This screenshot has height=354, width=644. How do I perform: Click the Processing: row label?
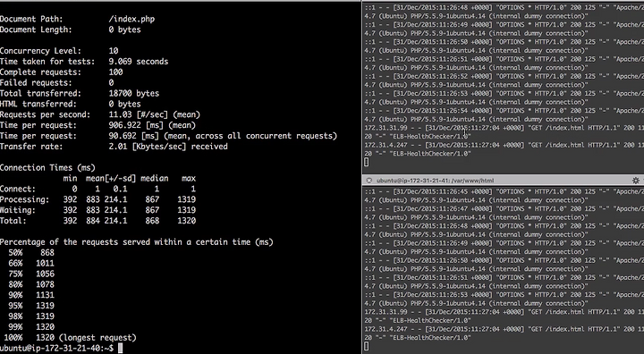(x=25, y=199)
